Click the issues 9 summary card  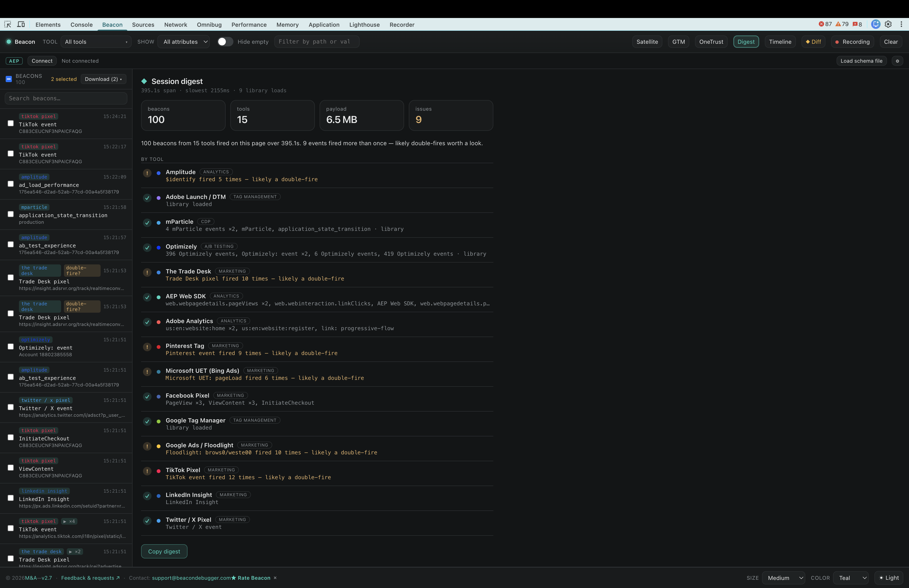(451, 116)
